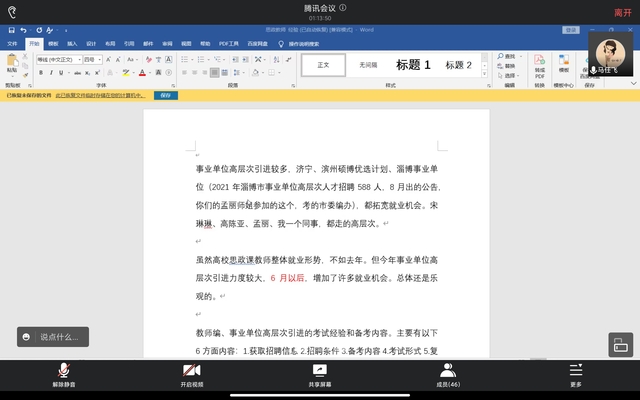Click the red font color button
The image size is (640, 400).
point(143,72)
